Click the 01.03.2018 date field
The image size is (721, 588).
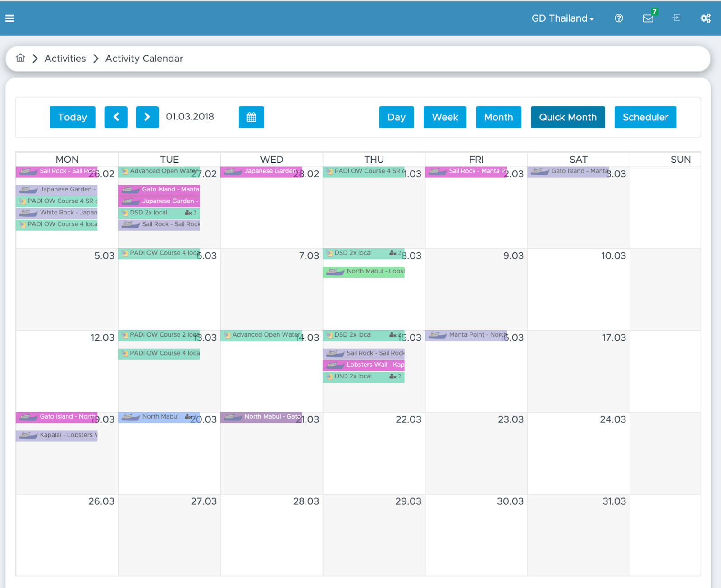tap(190, 117)
